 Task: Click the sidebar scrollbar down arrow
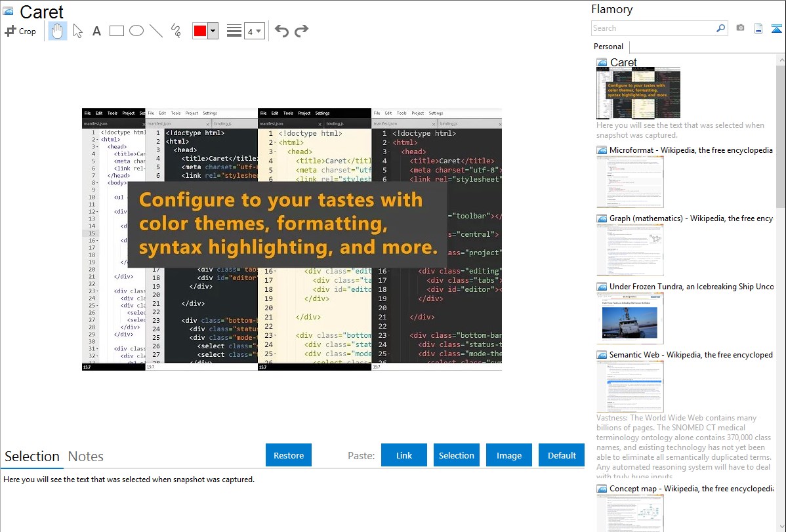781,526
